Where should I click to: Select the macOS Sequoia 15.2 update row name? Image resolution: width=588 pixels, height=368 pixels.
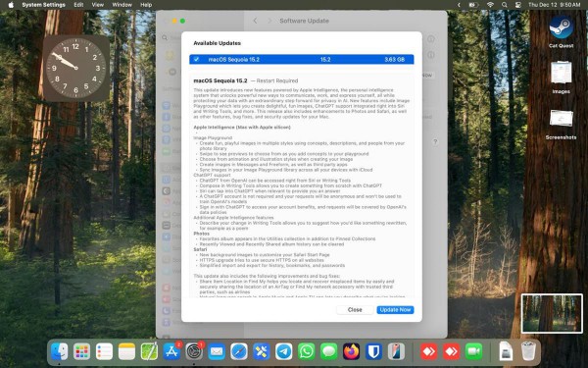233,59
